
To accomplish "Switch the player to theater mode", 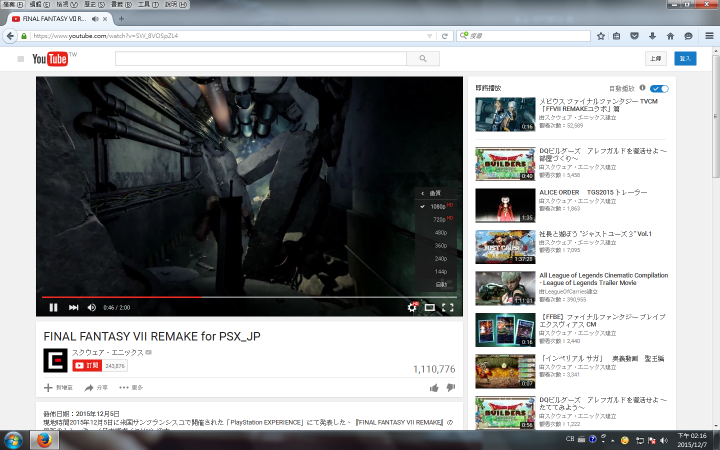I will tap(430, 308).
